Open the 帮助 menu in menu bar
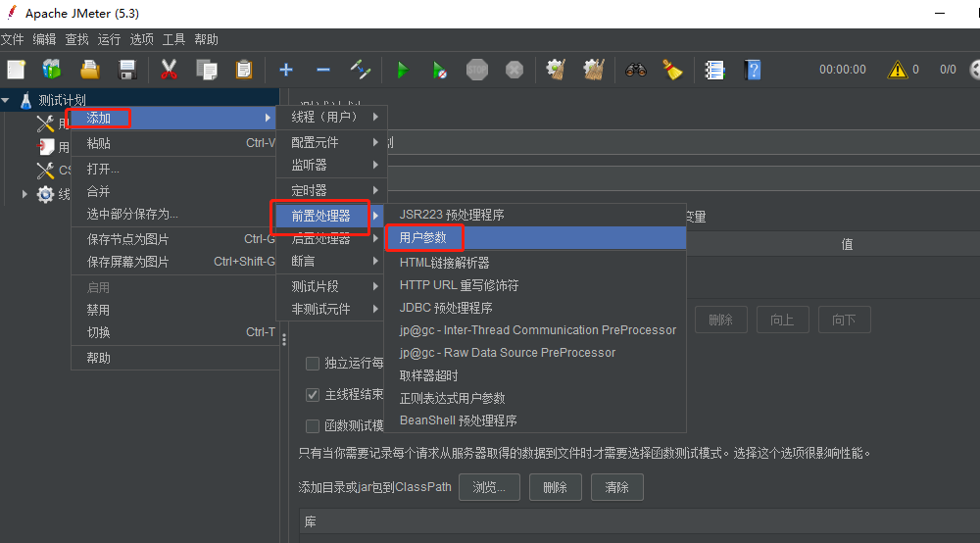 click(x=206, y=39)
